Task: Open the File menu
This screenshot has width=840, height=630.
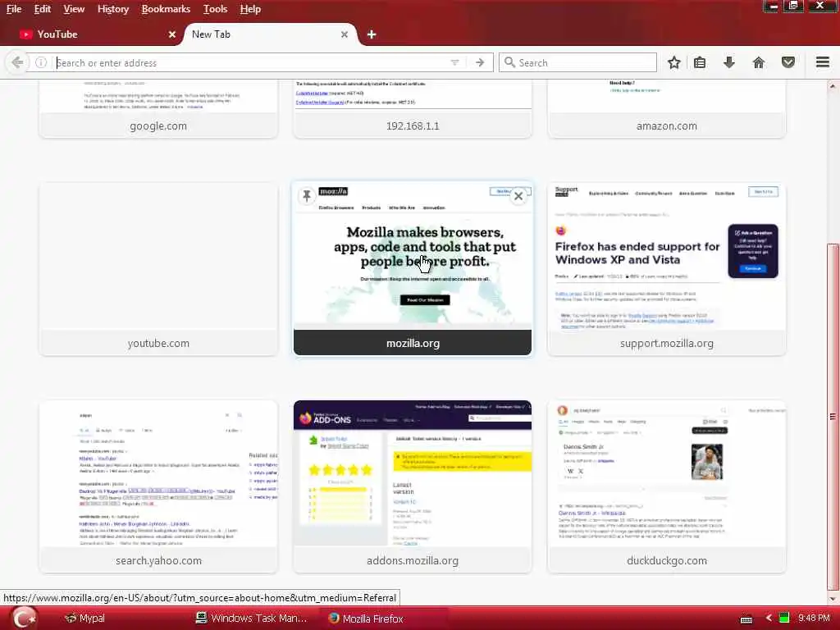Action: tap(14, 9)
